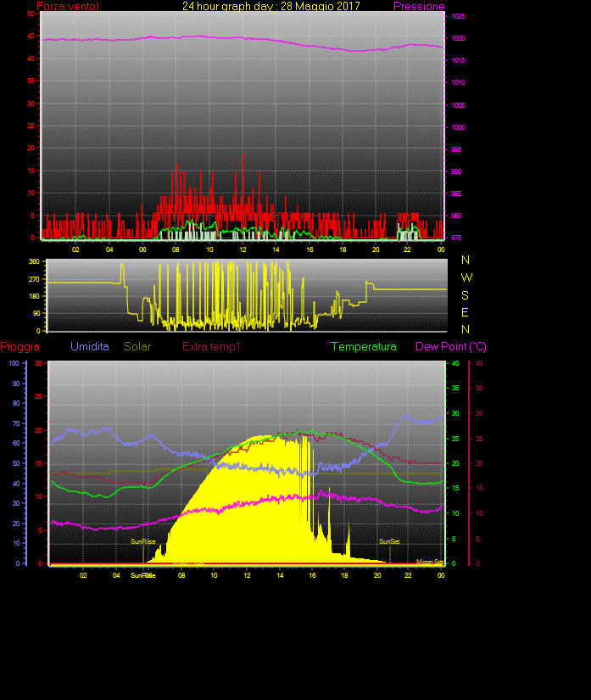Image resolution: width=591 pixels, height=700 pixels.
Task: Click the 360 wind direction scale value
Action: point(35,261)
